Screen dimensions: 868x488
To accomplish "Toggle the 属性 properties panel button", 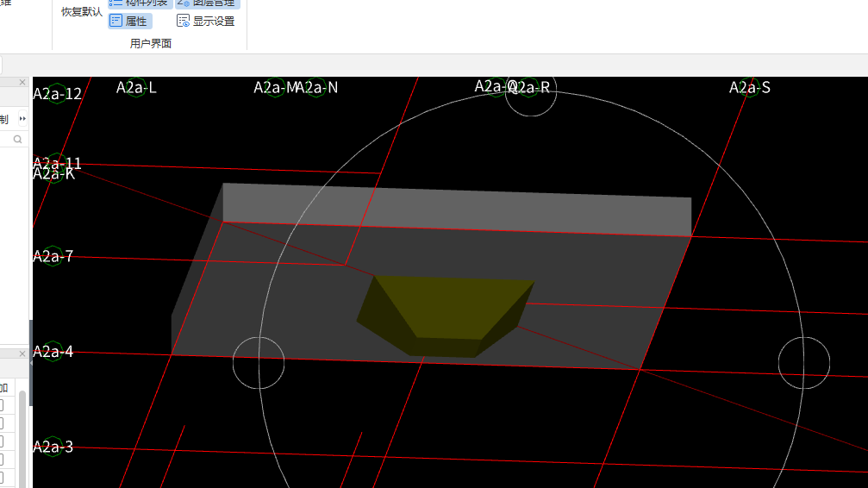I will [129, 21].
